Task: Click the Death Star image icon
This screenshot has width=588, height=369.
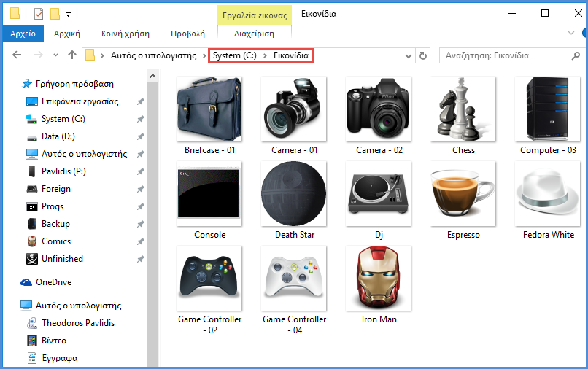Action: point(294,194)
